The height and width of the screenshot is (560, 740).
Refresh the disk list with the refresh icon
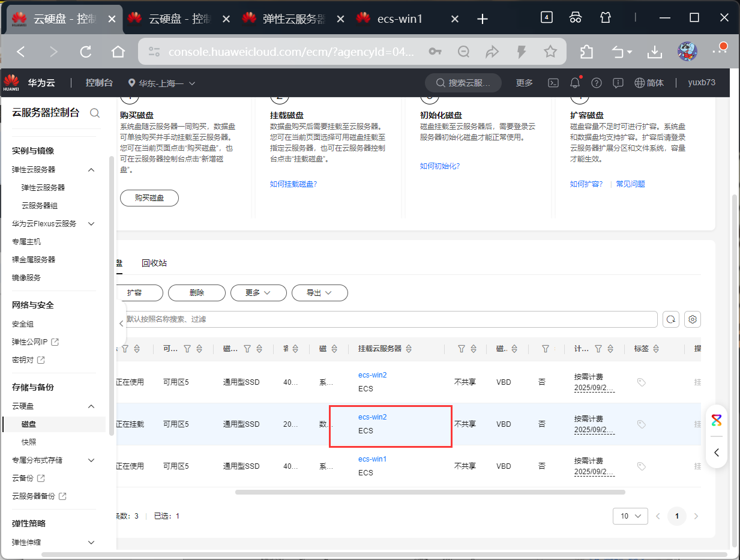pos(671,319)
